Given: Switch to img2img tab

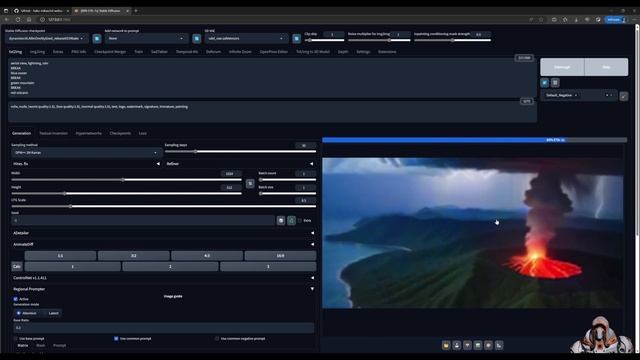Looking at the screenshot, I should click(x=37, y=52).
